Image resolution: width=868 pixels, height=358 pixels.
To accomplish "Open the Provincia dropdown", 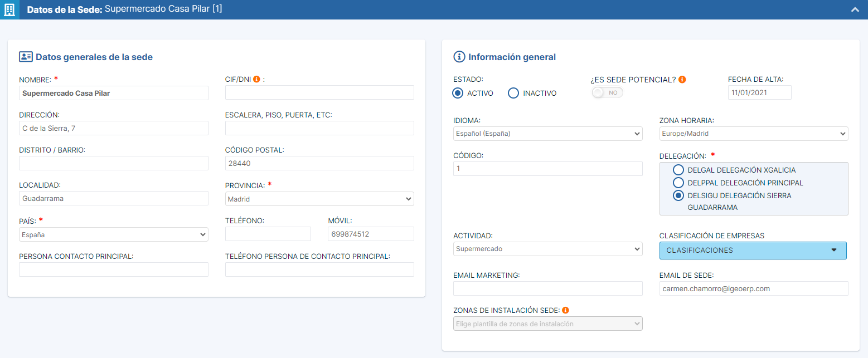I will (x=319, y=199).
